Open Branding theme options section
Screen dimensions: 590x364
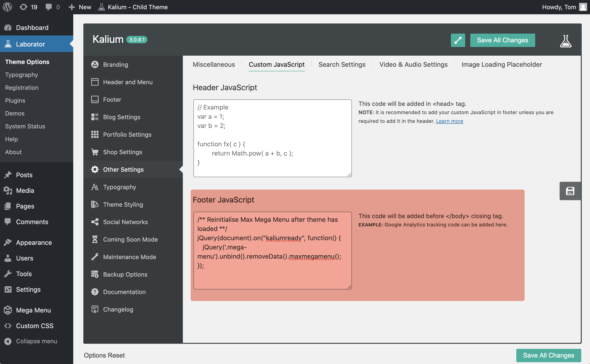point(115,64)
